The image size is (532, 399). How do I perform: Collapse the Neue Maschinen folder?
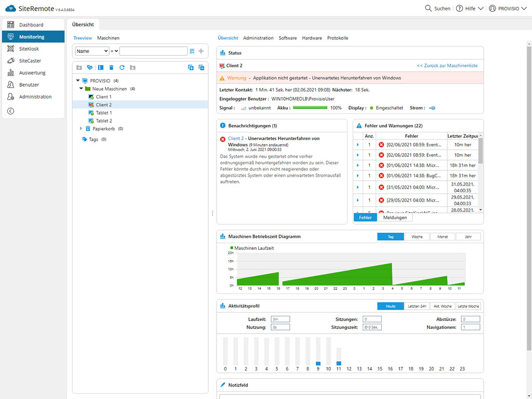click(x=82, y=89)
